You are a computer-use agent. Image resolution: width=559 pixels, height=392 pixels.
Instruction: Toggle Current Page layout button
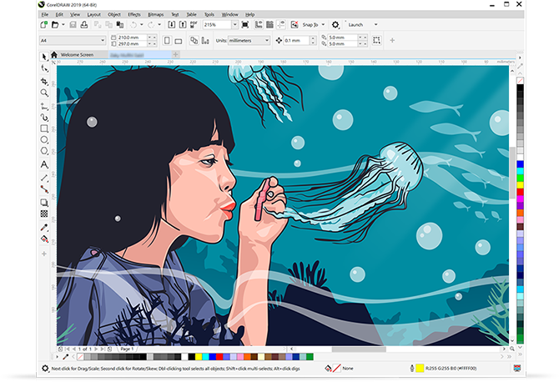click(205, 40)
